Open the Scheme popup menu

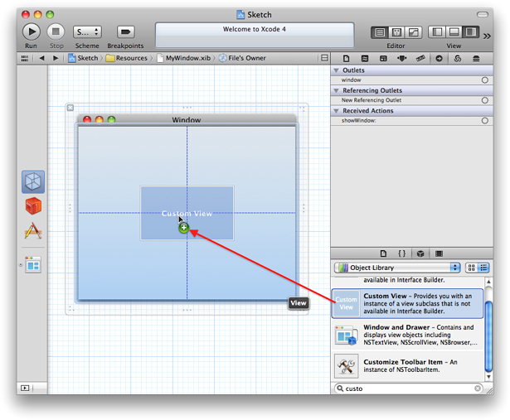(87, 31)
